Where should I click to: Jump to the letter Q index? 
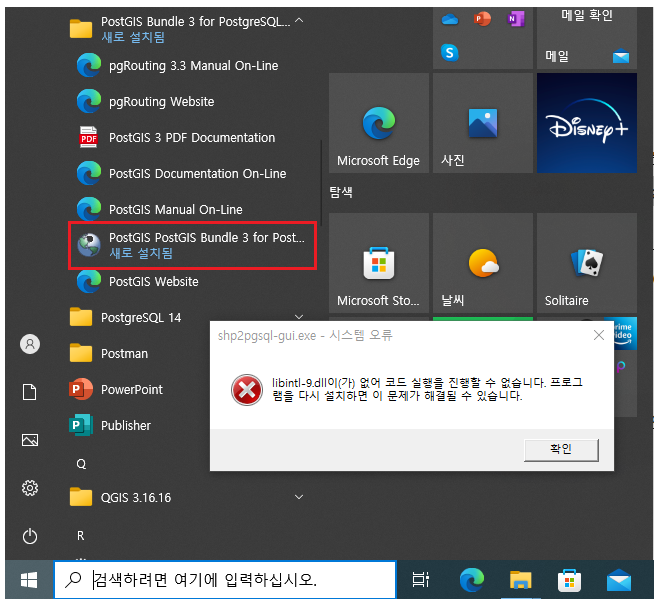click(x=81, y=464)
